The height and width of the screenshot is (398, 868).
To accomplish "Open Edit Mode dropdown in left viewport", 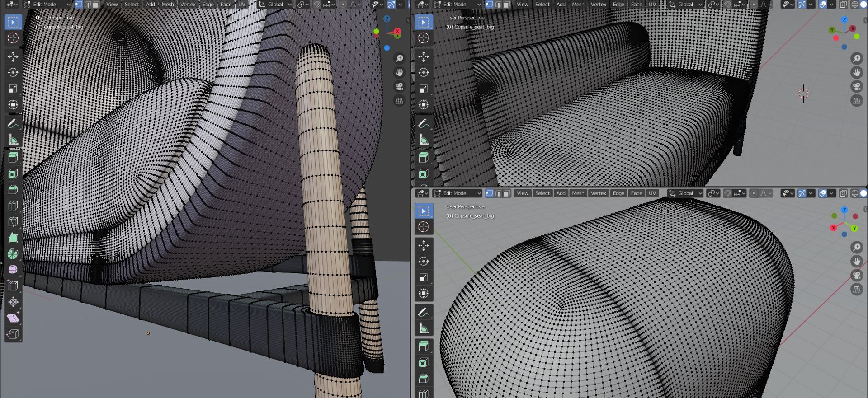I will pyautogui.click(x=47, y=5).
